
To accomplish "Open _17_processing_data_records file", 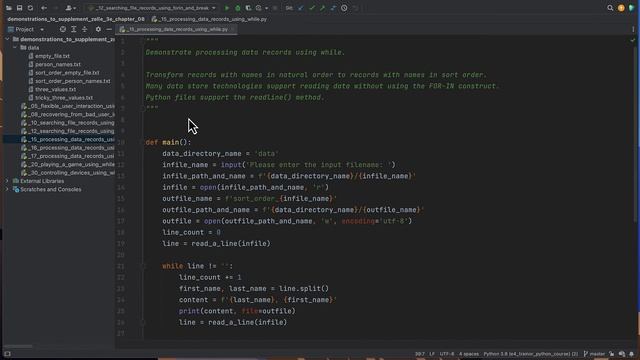I will [68, 156].
